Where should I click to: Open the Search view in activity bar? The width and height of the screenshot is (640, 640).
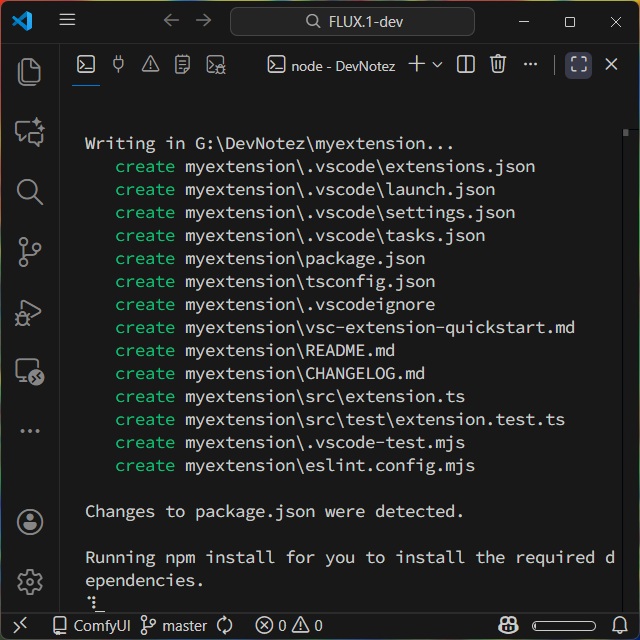[29, 191]
